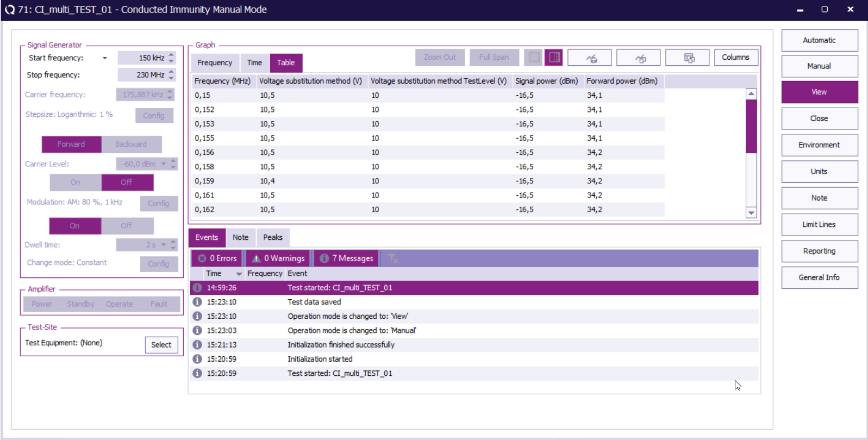The image size is (868, 440).
Task: Click Config next to Change mode
Action: click(159, 264)
